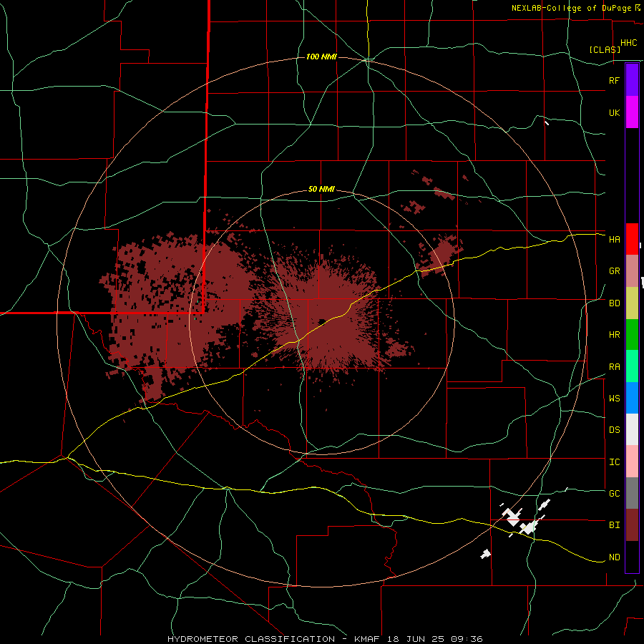The width and height of the screenshot is (644, 644).
Task: Click the magenta UK color swatch in legend
Action: coord(632,112)
